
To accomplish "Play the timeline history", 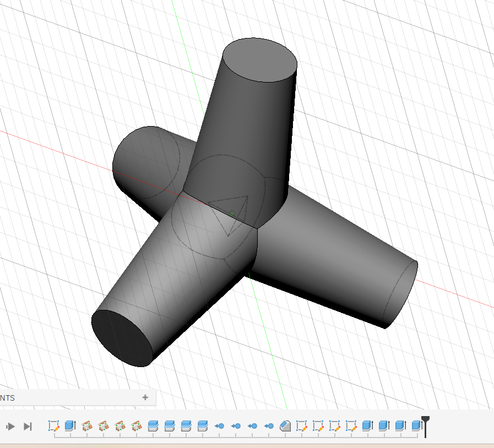I will pos(10,427).
